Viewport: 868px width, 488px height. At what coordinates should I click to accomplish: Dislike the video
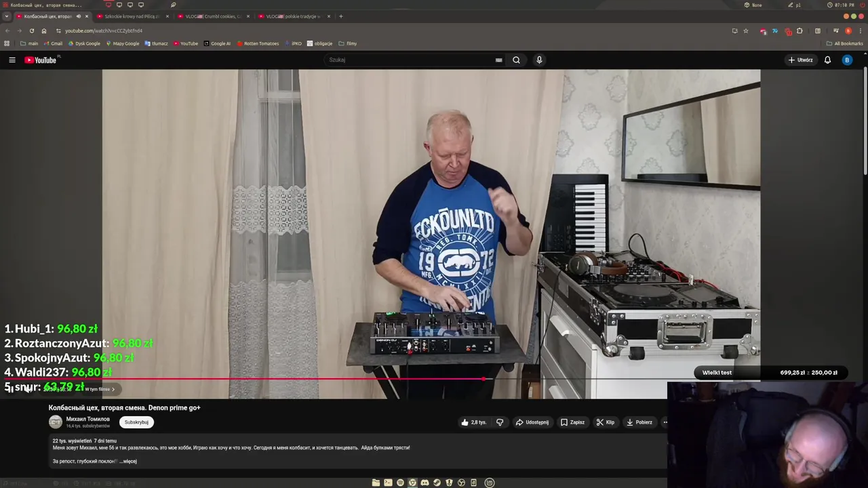coord(500,422)
